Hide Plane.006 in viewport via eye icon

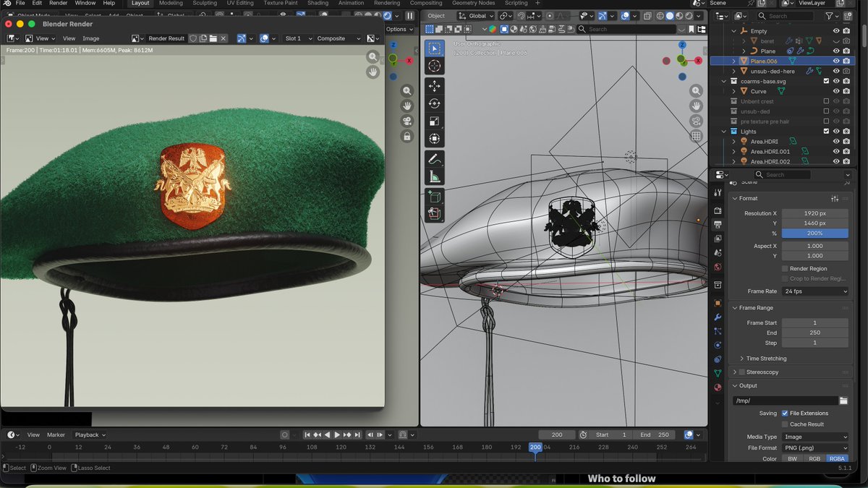[x=836, y=61]
